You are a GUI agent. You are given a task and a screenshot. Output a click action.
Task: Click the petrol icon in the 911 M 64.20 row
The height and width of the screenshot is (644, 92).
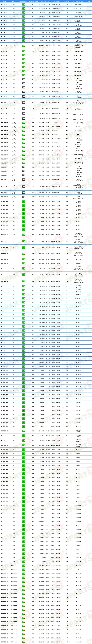coord(24,450)
